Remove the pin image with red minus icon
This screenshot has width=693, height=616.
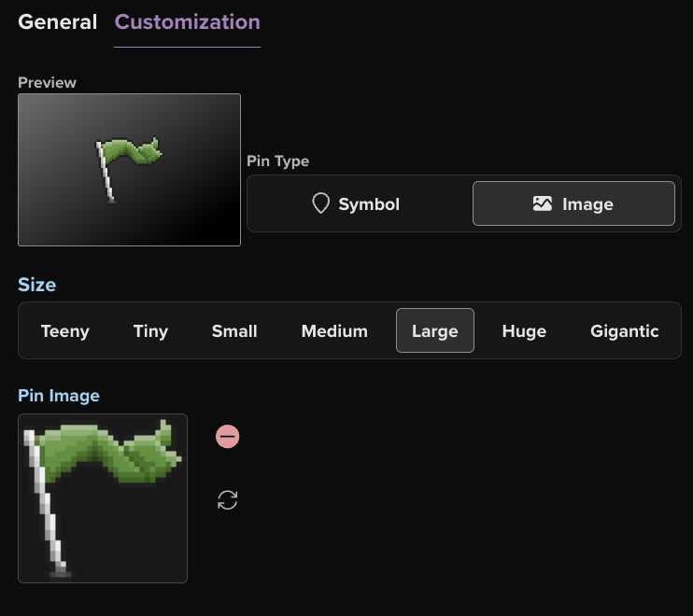tap(228, 436)
